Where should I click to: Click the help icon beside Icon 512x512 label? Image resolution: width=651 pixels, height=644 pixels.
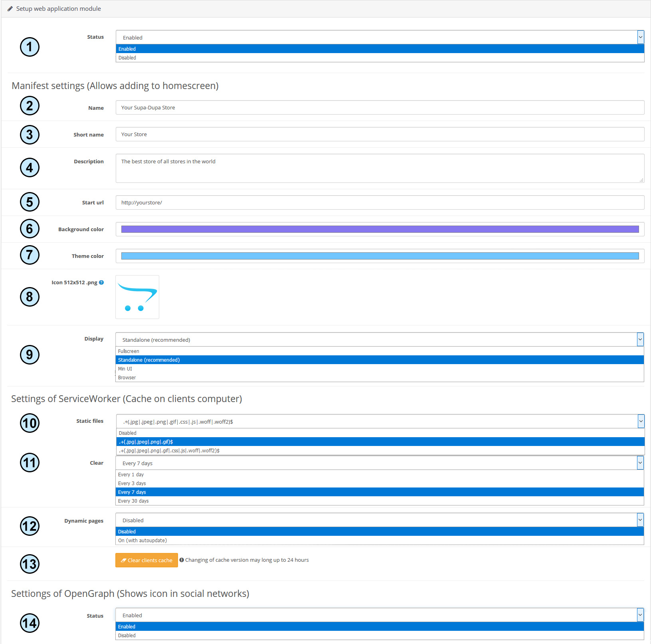(x=101, y=283)
